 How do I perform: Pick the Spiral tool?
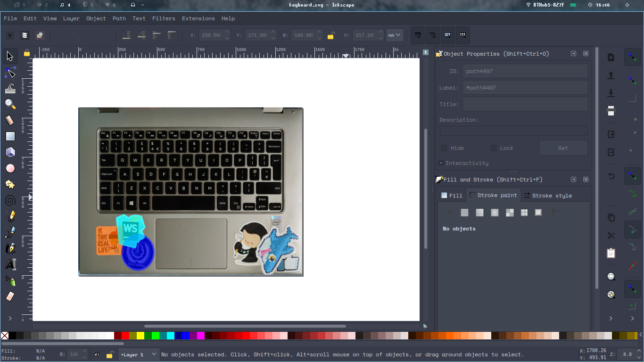pyautogui.click(x=9, y=200)
